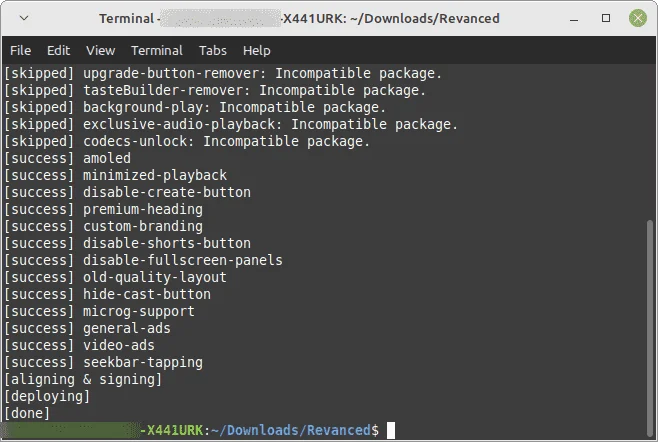Open the View menu

coord(100,51)
